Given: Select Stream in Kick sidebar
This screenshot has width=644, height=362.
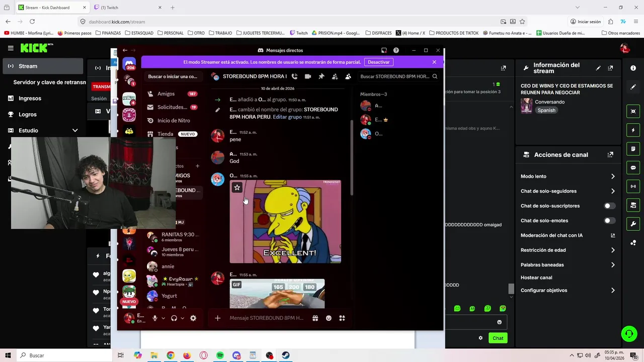Looking at the screenshot, I should 43,66.
